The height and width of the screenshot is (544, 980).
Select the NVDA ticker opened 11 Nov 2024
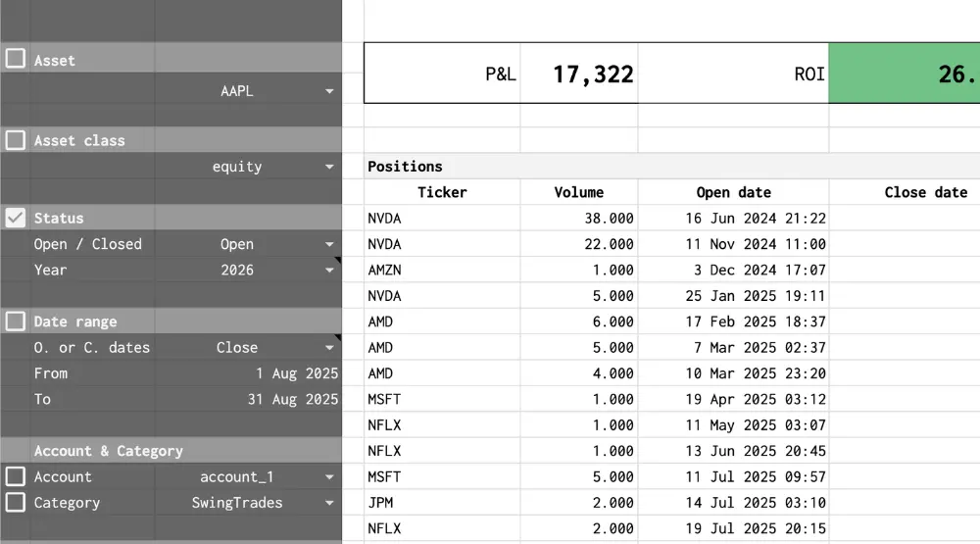[x=442, y=244]
